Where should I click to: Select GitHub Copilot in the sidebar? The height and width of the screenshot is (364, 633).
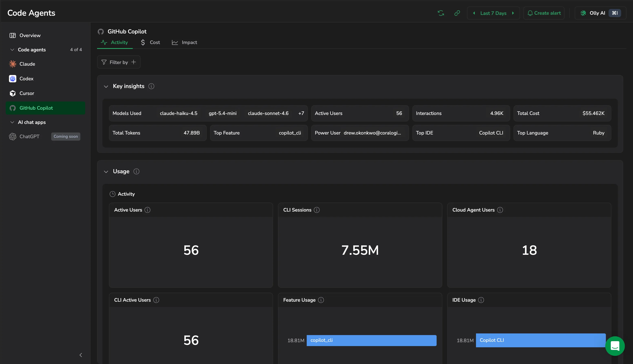point(45,108)
